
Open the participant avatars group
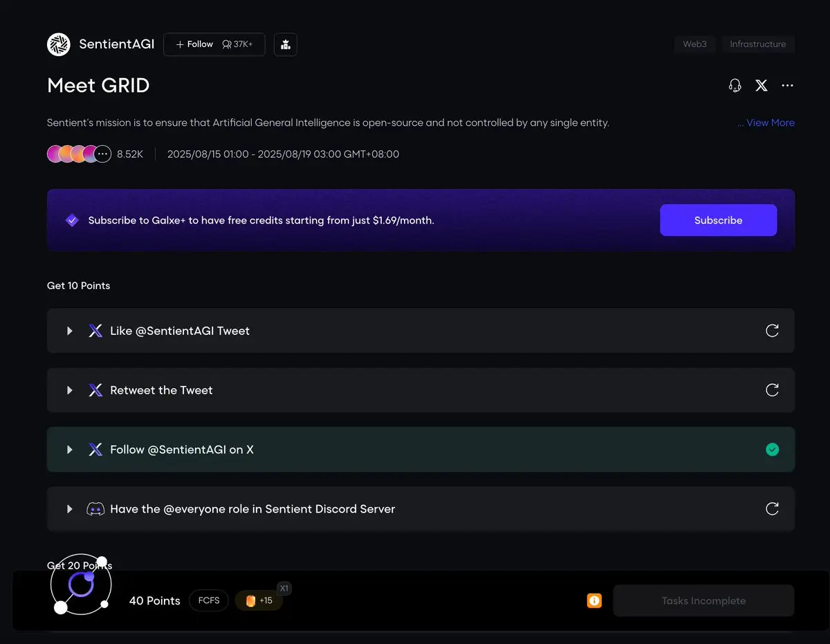[x=79, y=154]
